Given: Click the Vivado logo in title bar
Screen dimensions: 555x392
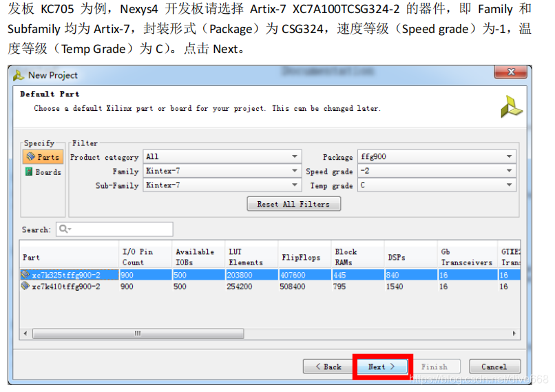Looking at the screenshot, I should pyautogui.click(x=19, y=75).
